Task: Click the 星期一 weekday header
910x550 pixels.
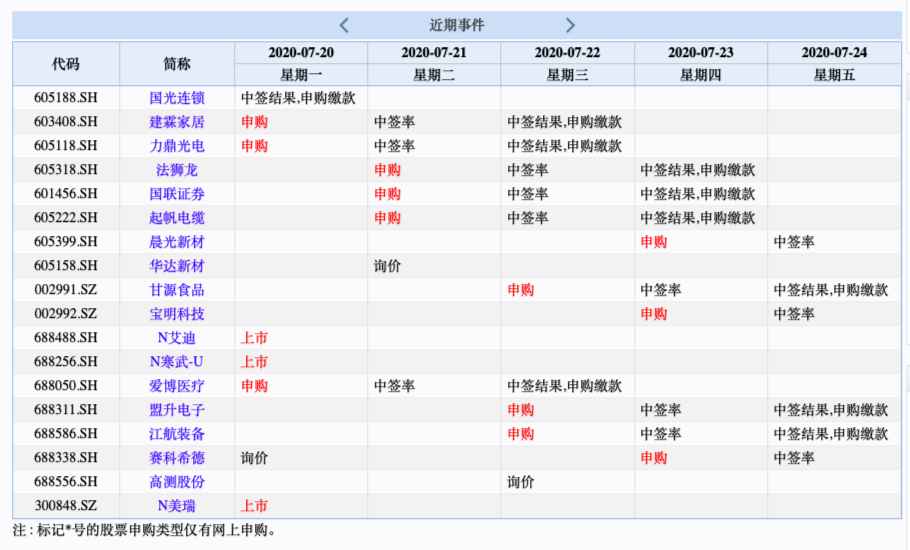Action: [x=301, y=75]
